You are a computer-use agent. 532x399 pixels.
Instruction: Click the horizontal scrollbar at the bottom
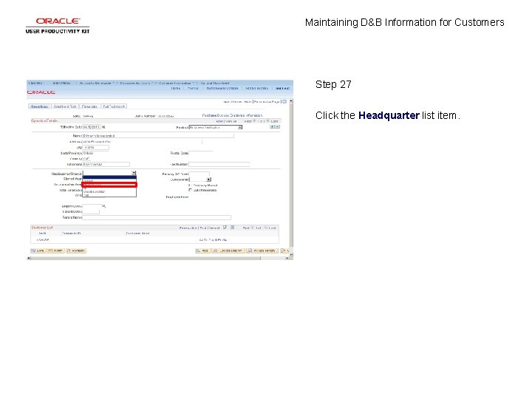click(158, 259)
